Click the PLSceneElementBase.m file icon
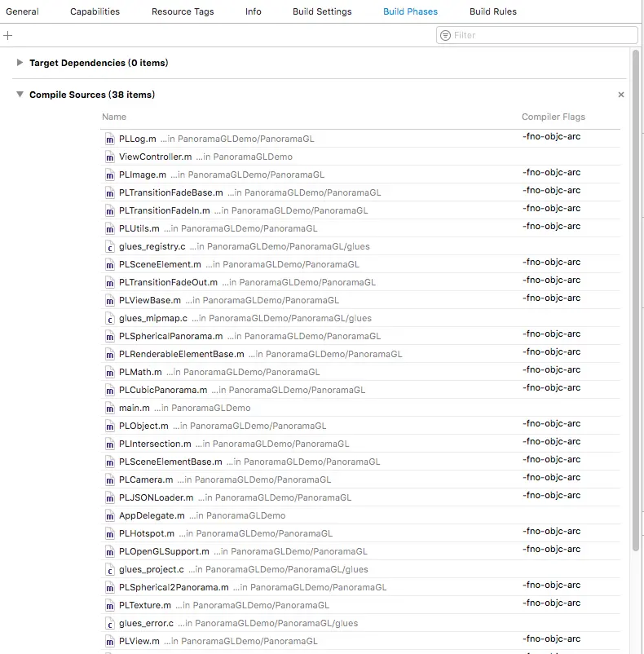The image size is (644, 654). click(x=109, y=462)
